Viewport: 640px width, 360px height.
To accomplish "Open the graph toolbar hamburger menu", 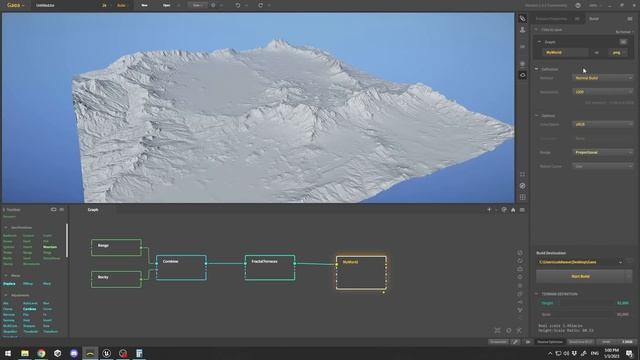I will 522,210.
